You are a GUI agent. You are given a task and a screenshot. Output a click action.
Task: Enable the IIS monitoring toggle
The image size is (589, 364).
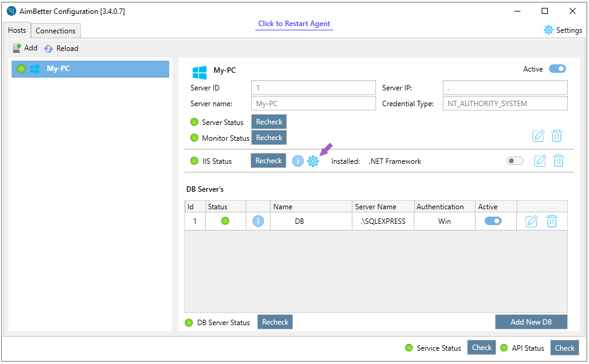[x=514, y=161]
